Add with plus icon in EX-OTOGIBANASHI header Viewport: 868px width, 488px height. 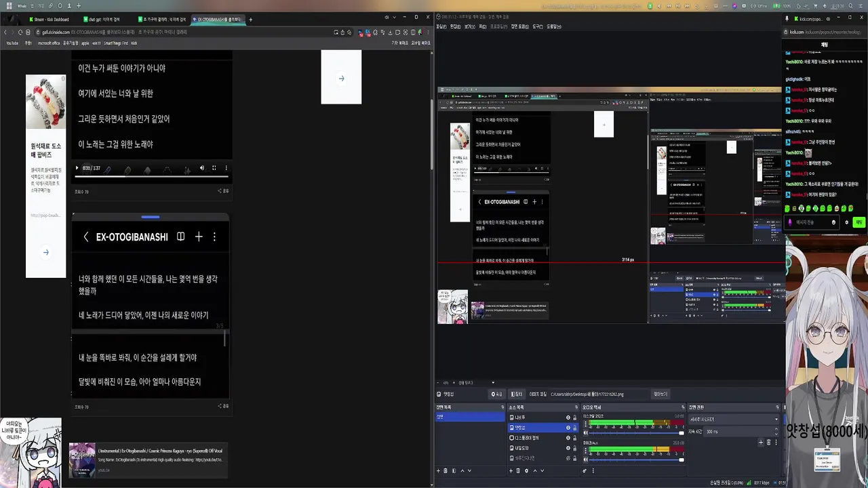coord(199,237)
